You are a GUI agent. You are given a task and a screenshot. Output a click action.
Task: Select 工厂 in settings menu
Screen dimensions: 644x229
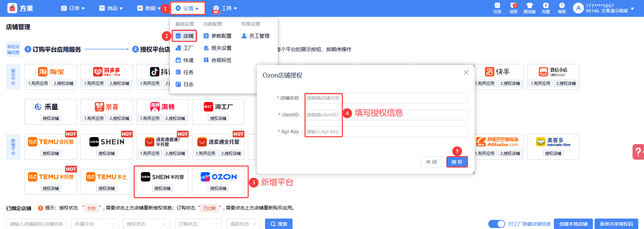point(184,48)
